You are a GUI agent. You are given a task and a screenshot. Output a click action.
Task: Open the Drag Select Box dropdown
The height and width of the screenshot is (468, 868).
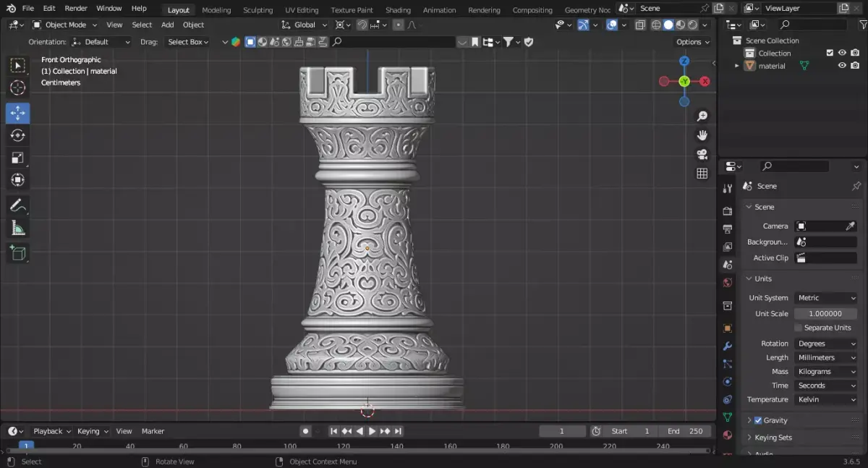pos(187,42)
